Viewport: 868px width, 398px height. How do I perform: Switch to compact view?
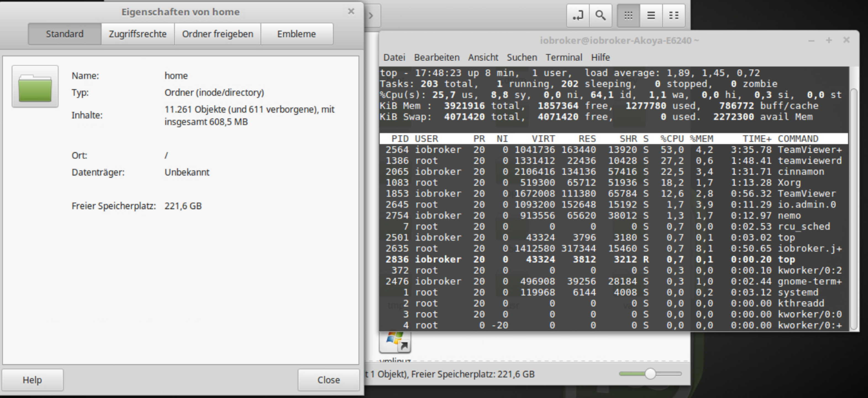coord(674,15)
